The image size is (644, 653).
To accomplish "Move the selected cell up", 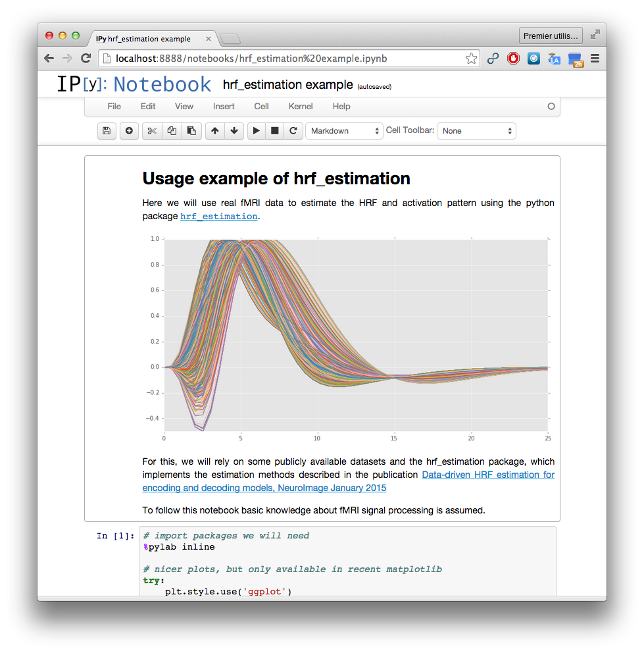I will click(x=215, y=131).
